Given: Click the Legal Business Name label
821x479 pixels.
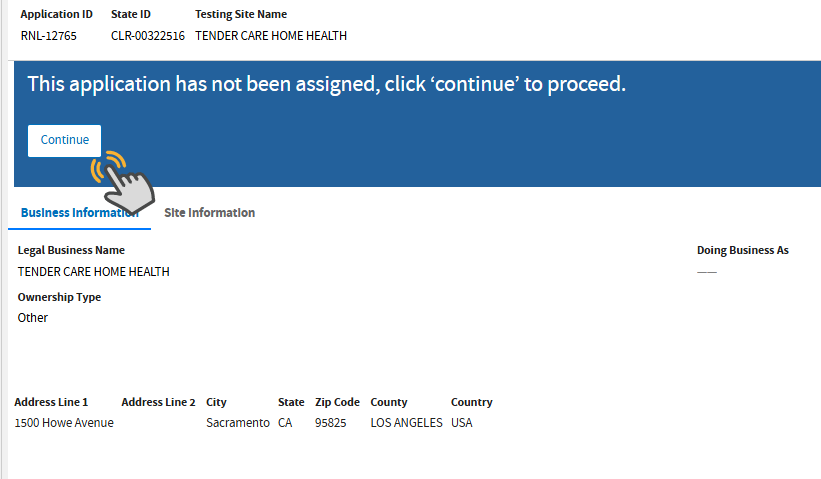Looking at the screenshot, I should click(x=71, y=250).
